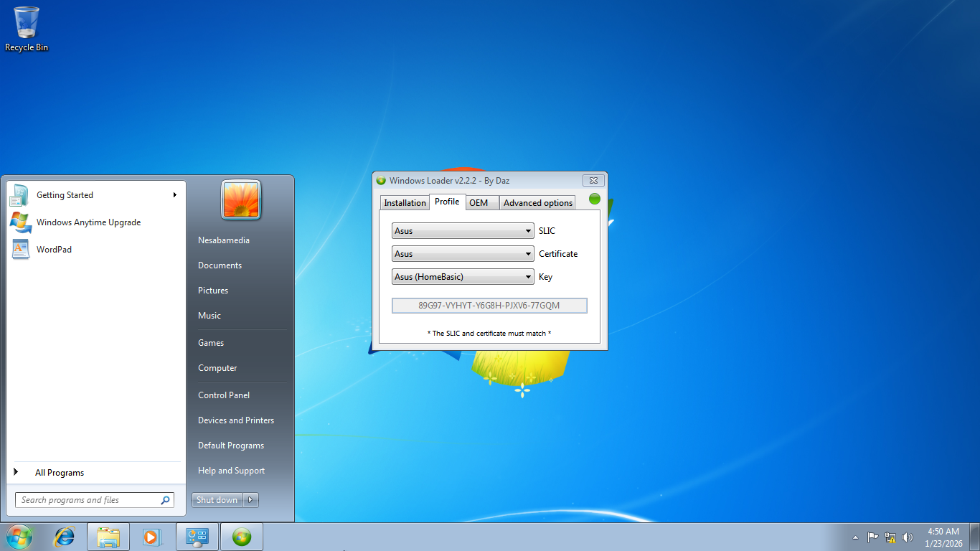Open Windows Media Player from taskbar

[x=151, y=537]
